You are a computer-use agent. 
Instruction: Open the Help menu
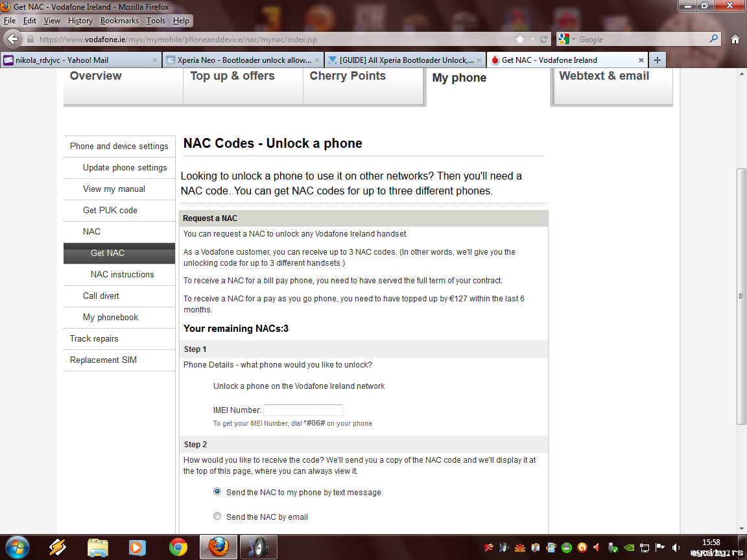click(180, 21)
